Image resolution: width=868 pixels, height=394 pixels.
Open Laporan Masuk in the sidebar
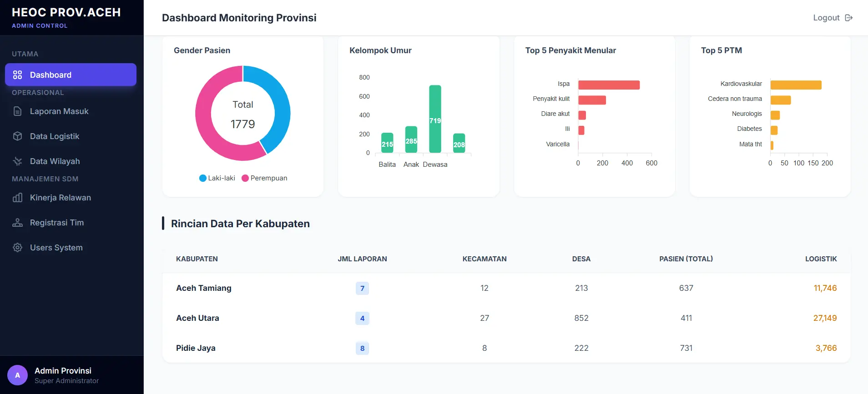[71, 111]
